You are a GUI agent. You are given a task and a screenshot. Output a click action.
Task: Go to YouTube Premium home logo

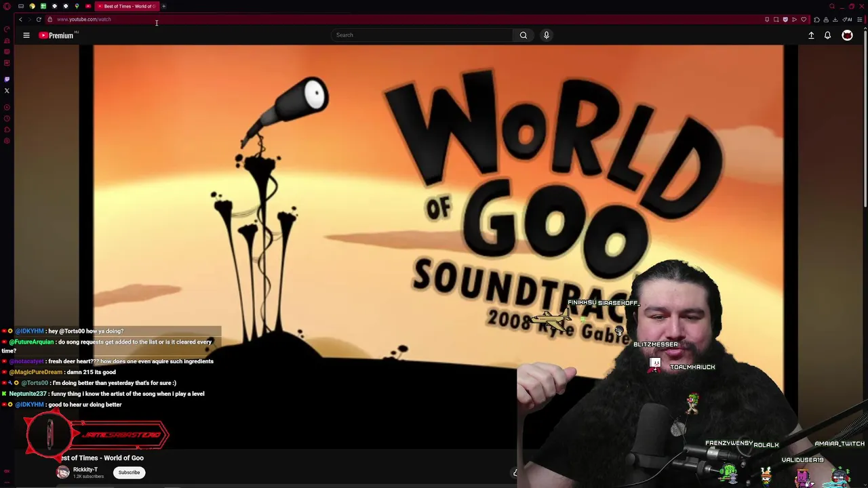point(56,35)
